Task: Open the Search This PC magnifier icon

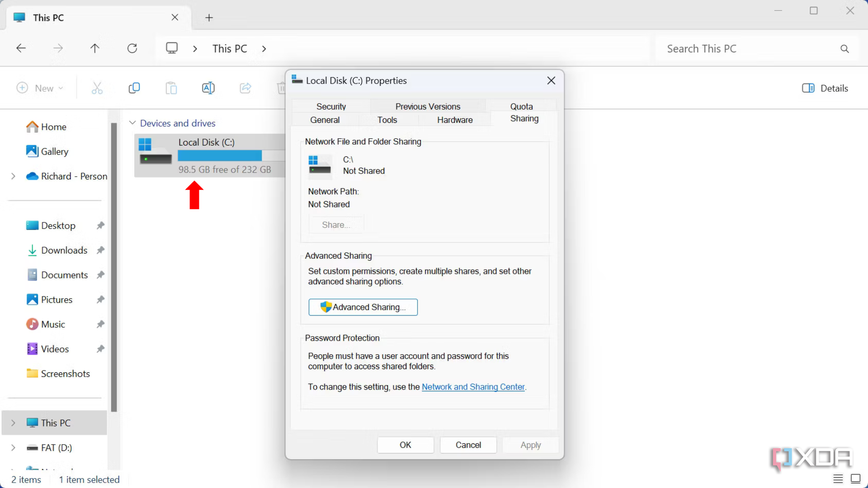Action: click(844, 48)
